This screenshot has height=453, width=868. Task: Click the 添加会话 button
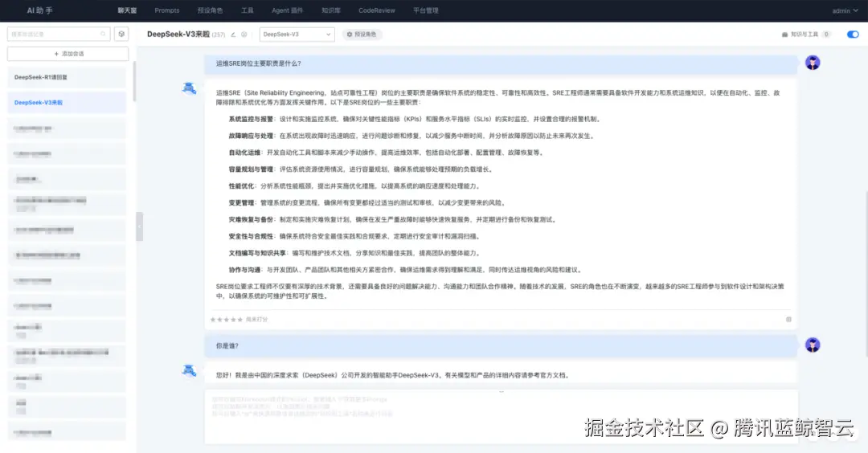click(x=68, y=54)
